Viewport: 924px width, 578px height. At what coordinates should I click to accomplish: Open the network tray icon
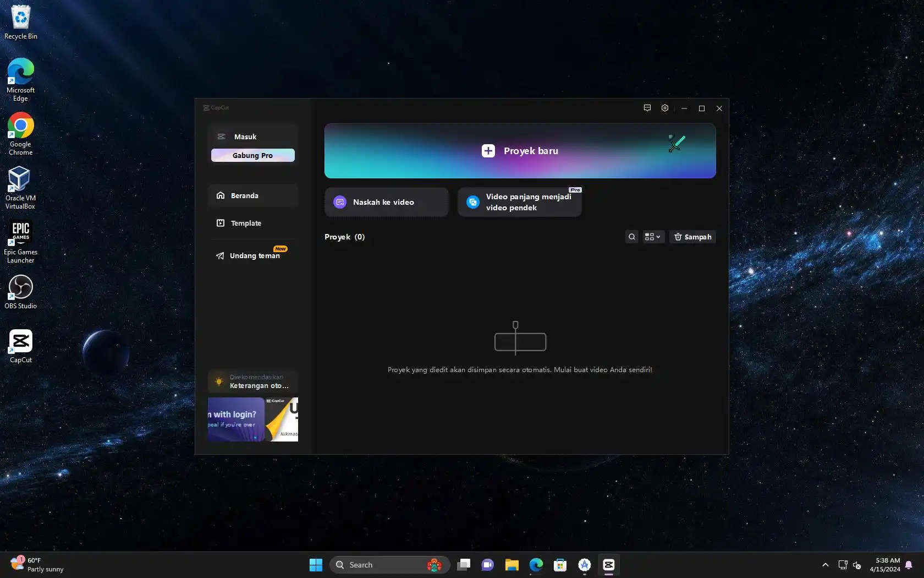[843, 565]
